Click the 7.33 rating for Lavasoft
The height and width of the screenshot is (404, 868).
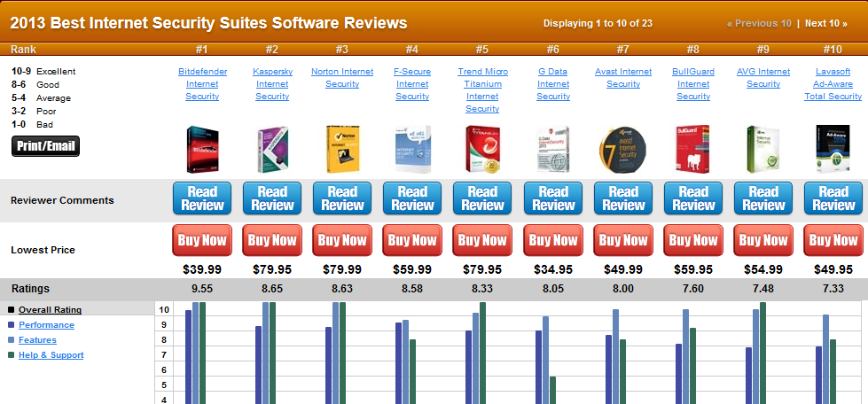(833, 289)
